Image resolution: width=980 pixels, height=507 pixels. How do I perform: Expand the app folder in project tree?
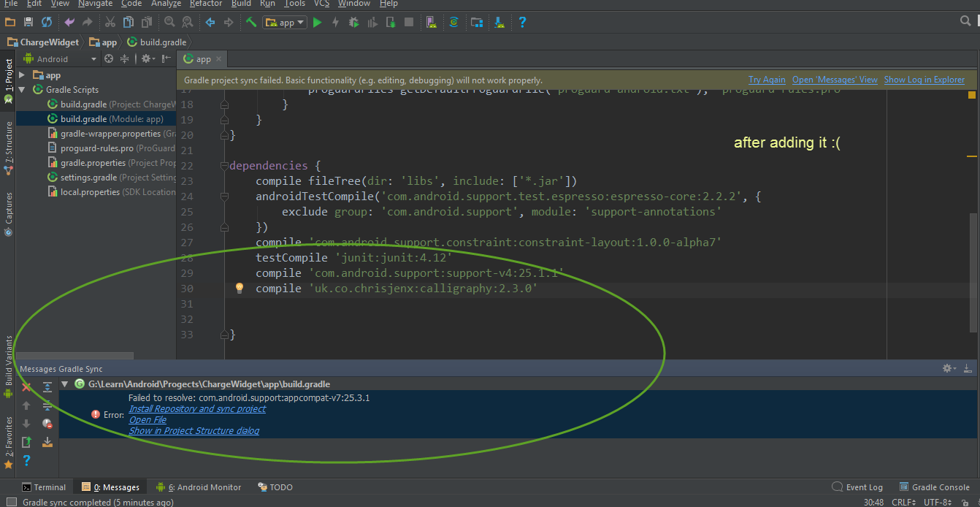click(x=22, y=75)
